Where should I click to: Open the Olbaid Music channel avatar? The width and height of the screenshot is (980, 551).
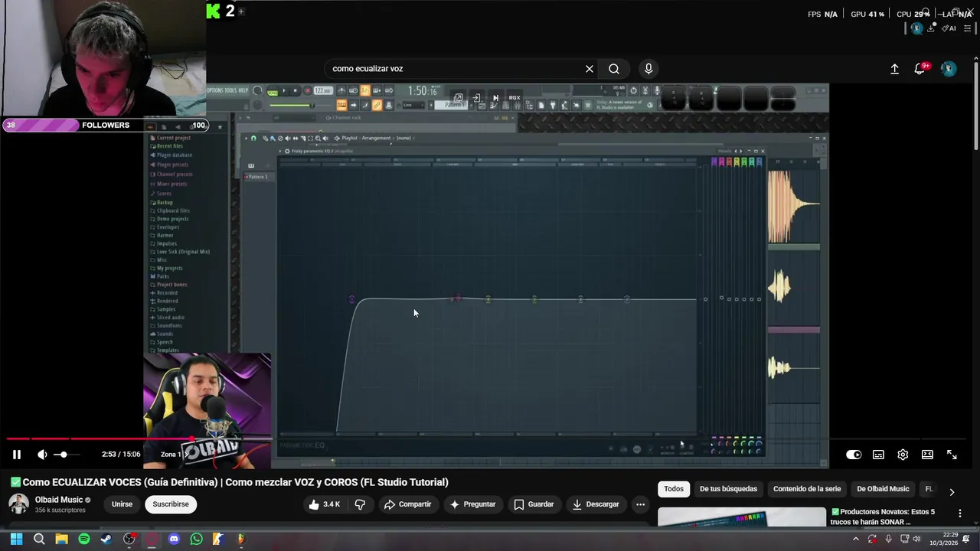pos(18,504)
